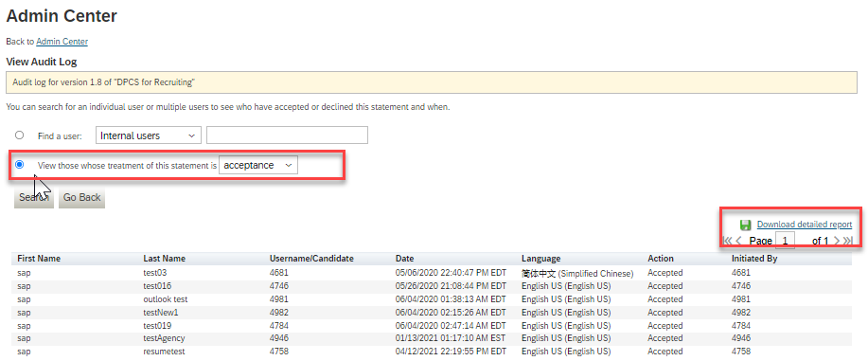Click date 05/06/2020 22:40:47 PM EDT
The height and width of the screenshot is (361, 868).
(x=451, y=273)
